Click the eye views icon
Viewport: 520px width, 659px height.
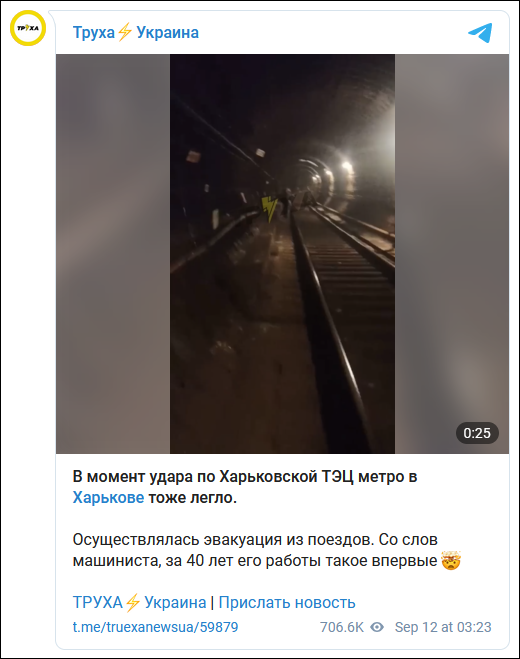377,627
